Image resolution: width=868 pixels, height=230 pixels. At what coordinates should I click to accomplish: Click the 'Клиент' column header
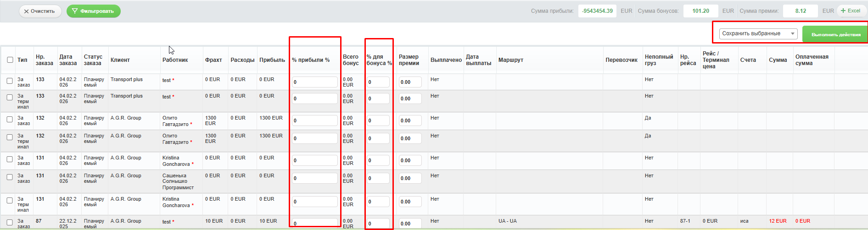pos(120,60)
